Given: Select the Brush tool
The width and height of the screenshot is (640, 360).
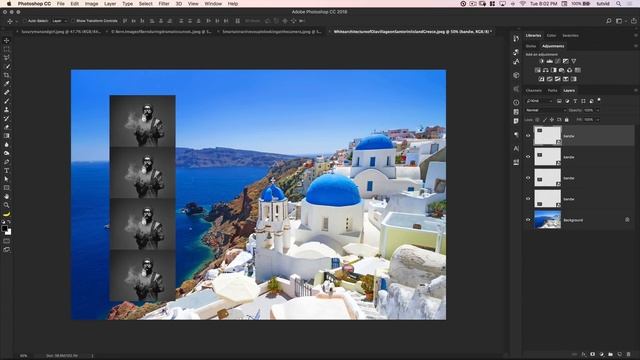Looking at the screenshot, I should pyautogui.click(x=7, y=101).
